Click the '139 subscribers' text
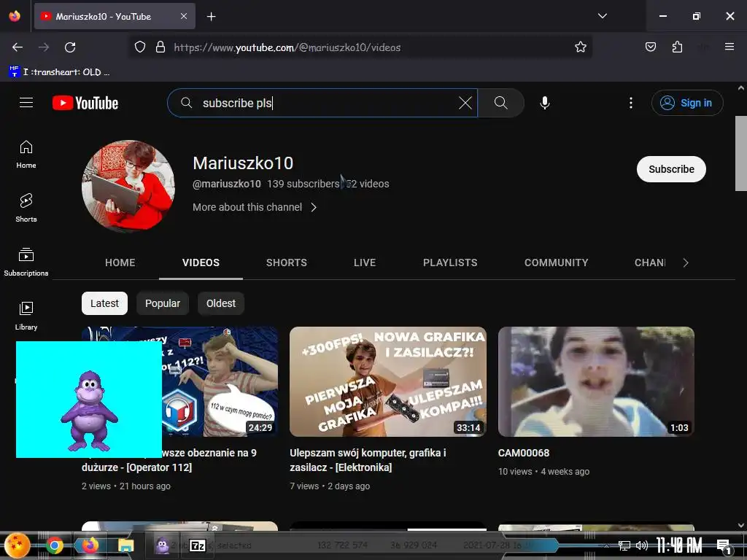The image size is (747, 560). [x=303, y=184]
